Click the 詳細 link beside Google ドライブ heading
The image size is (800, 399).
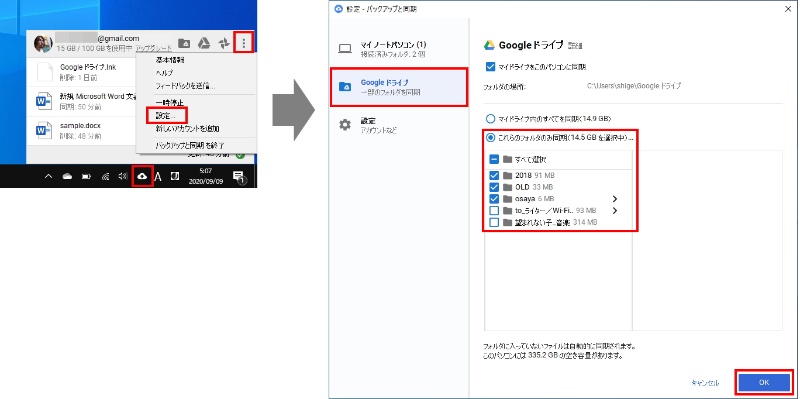point(574,46)
